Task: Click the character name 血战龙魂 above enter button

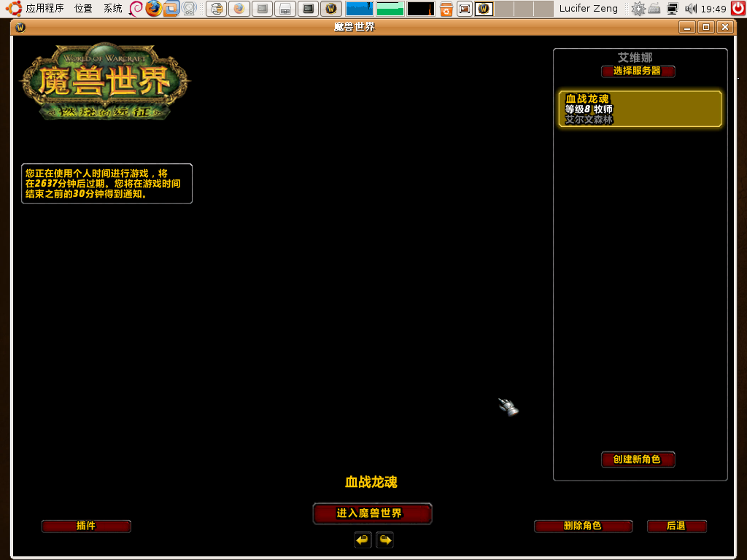Action: pyautogui.click(x=371, y=482)
